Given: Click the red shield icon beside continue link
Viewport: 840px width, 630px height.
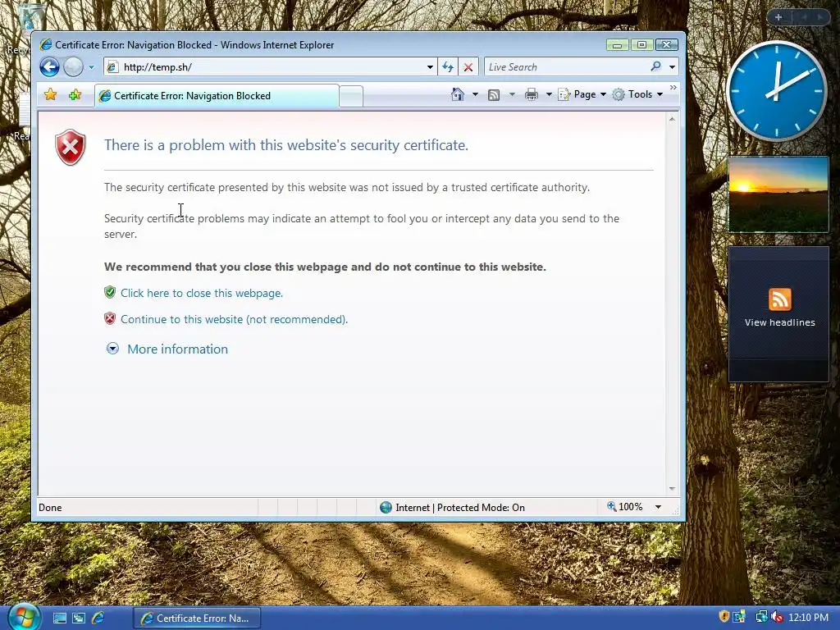Looking at the screenshot, I should point(110,319).
